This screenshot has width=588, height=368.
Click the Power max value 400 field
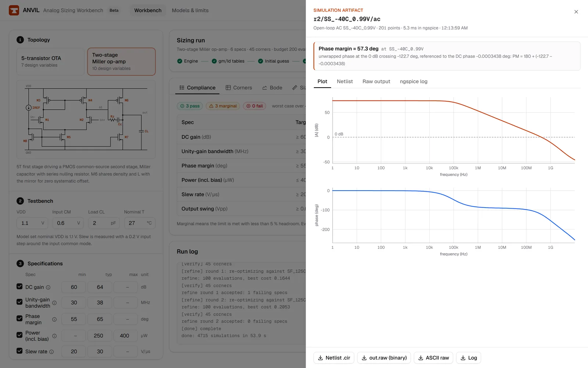(125, 336)
